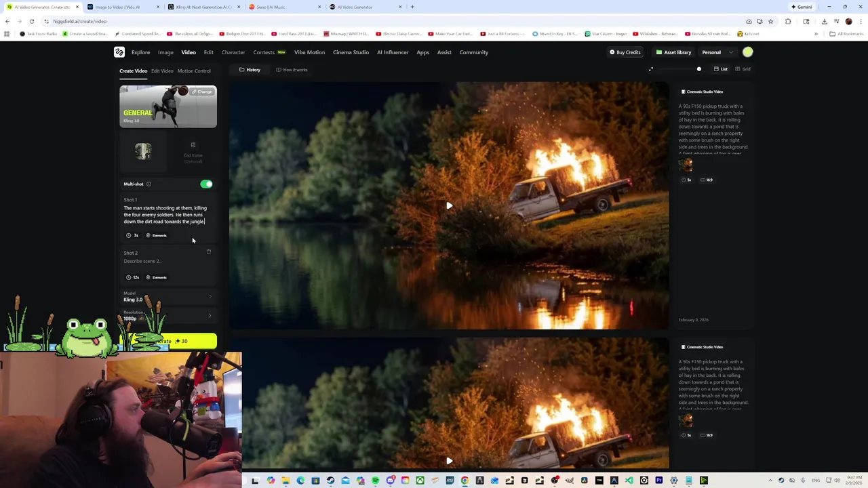The image size is (868, 488).
Task: Click the Higgsfield logo icon
Action: click(119, 52)
